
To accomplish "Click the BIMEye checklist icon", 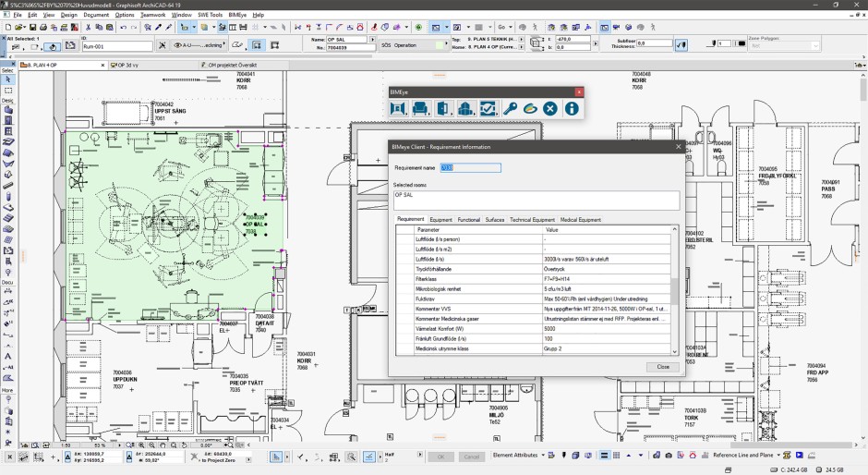I will click(488, 109).
